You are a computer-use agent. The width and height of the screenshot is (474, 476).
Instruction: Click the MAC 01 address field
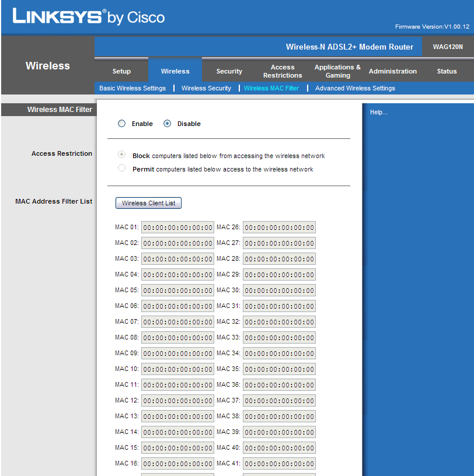click(177, 228)
